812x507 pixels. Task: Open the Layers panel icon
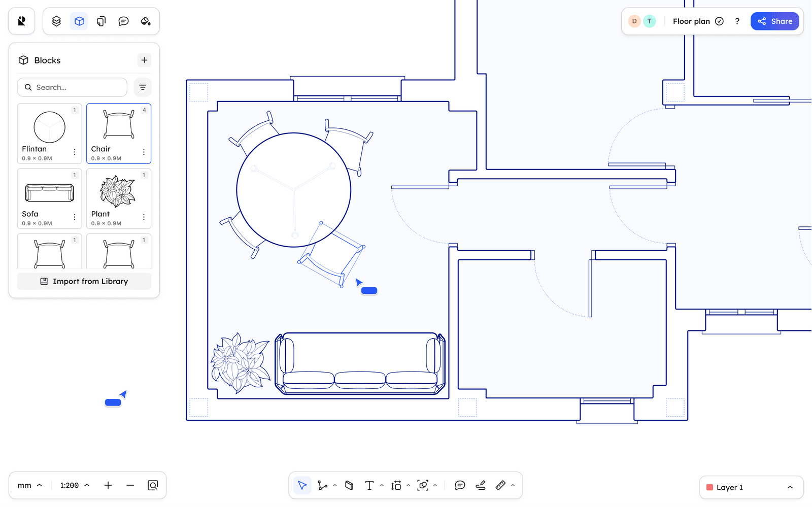[x=56, y=21]
